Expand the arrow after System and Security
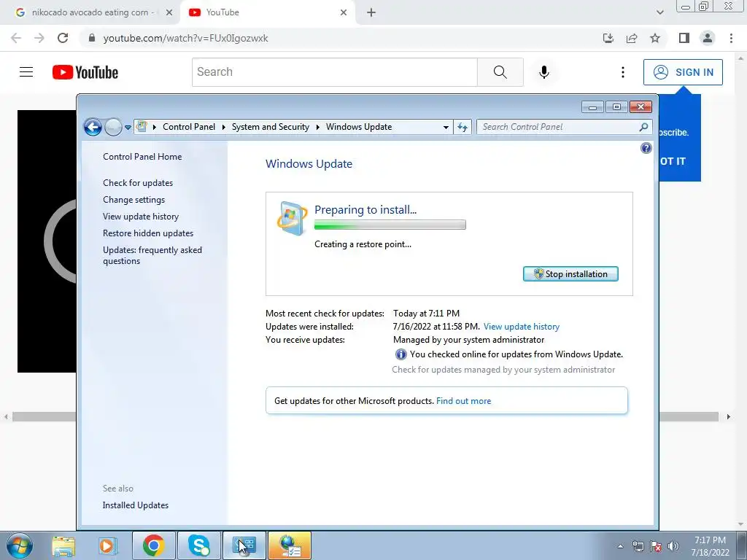 [x=318, y=127]
